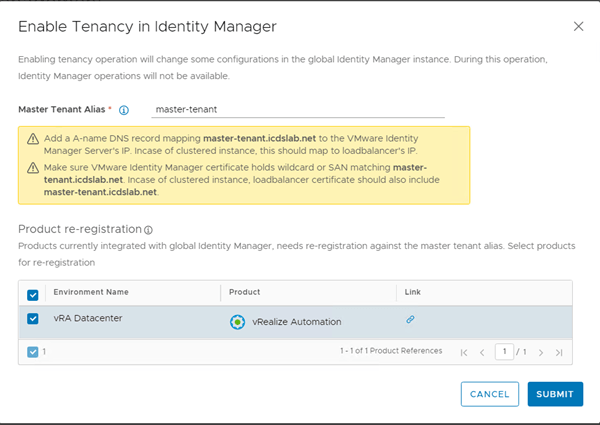Image resolution: width=600 pixels, height=425 pixels.
Task: Click the Product re-registration info icon
Action: (x=148, y=230)
